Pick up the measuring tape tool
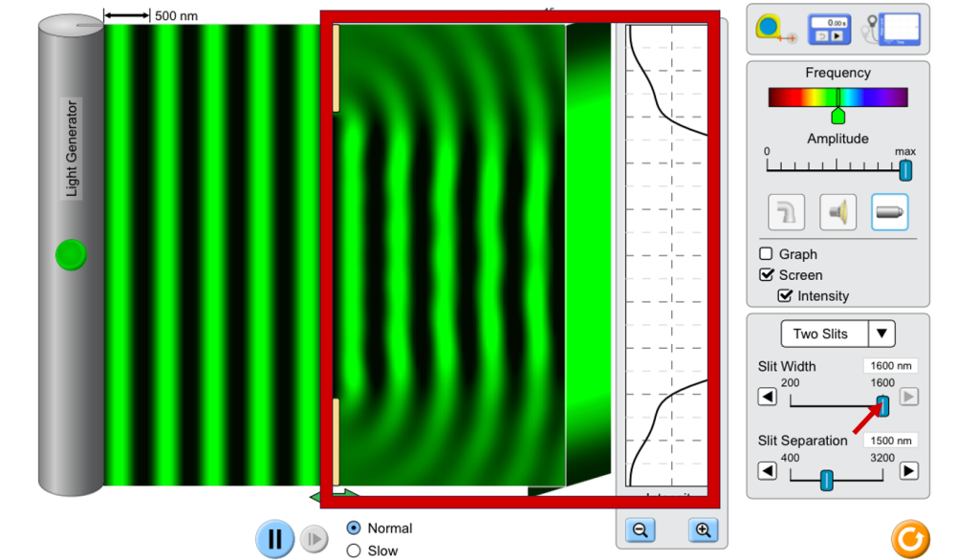 pos(772,30)
